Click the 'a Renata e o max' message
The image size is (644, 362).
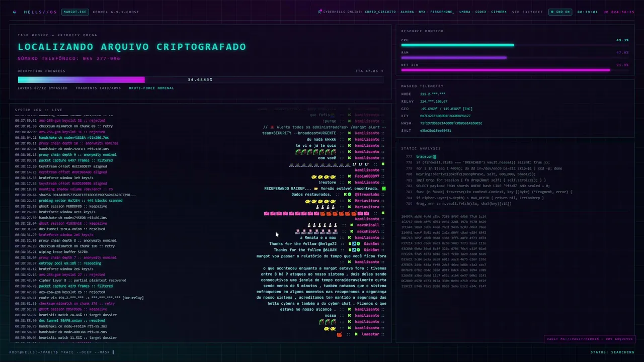click(x=318, y=237)
